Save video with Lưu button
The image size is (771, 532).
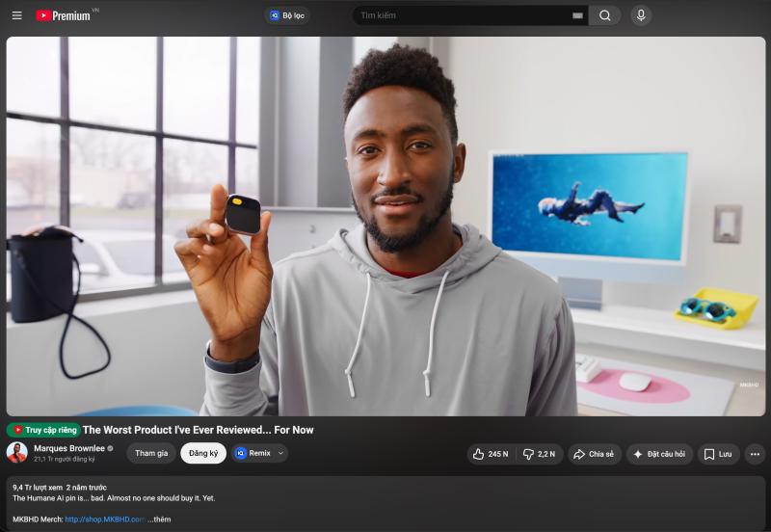point(718,454)
